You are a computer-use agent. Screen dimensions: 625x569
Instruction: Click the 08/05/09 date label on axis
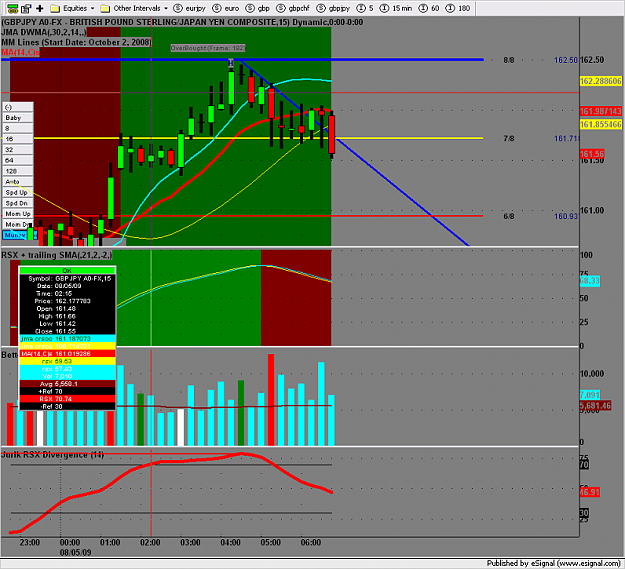point(75,552)
